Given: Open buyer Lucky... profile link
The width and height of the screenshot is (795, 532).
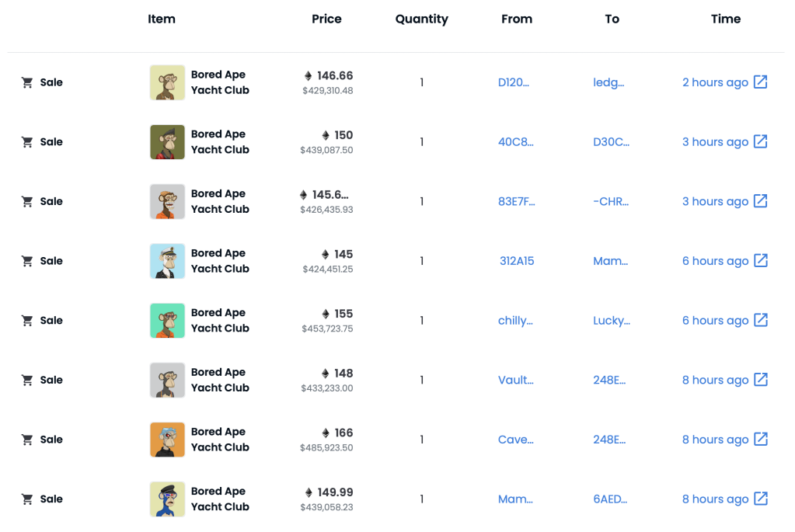Looking at the screenshot, I should [x=612, y=321].
